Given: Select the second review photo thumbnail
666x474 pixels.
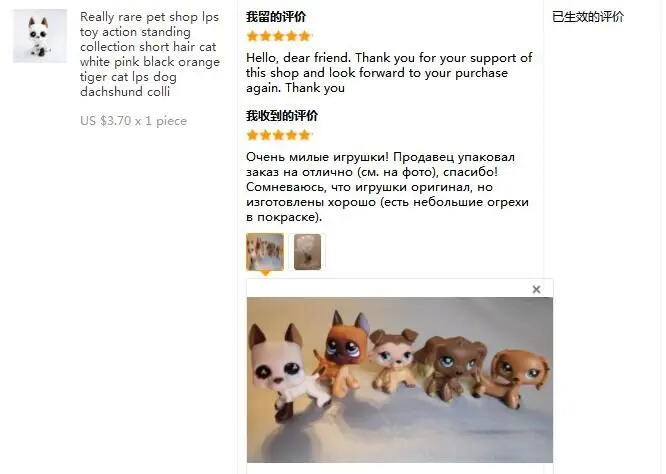Looking at the screenshot, I should [307, 251].
